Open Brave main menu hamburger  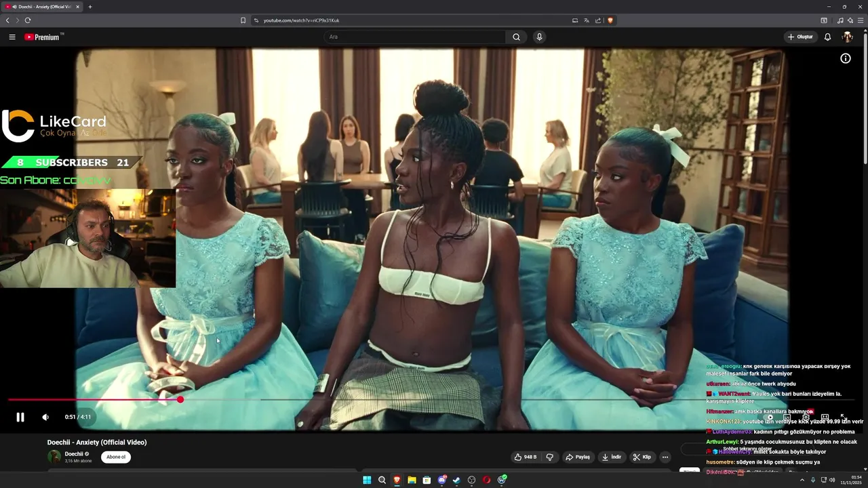[x=861, y=20]
